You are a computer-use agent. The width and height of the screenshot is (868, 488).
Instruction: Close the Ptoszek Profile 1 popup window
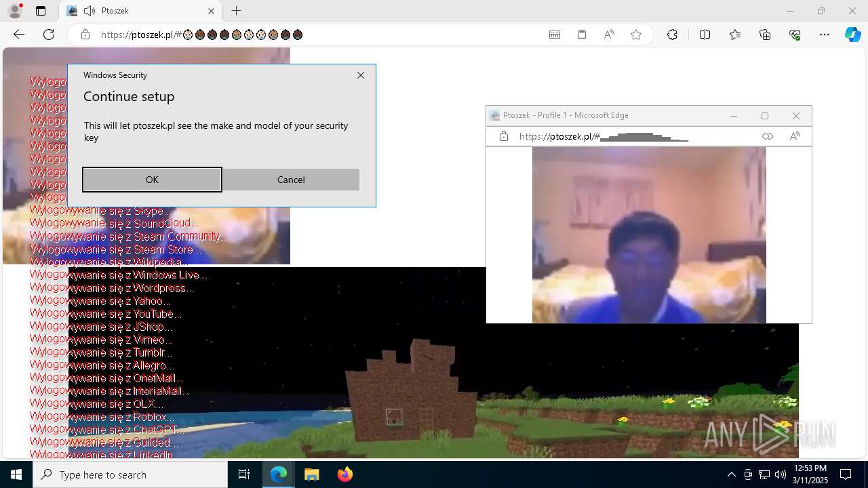pos(796,116)
